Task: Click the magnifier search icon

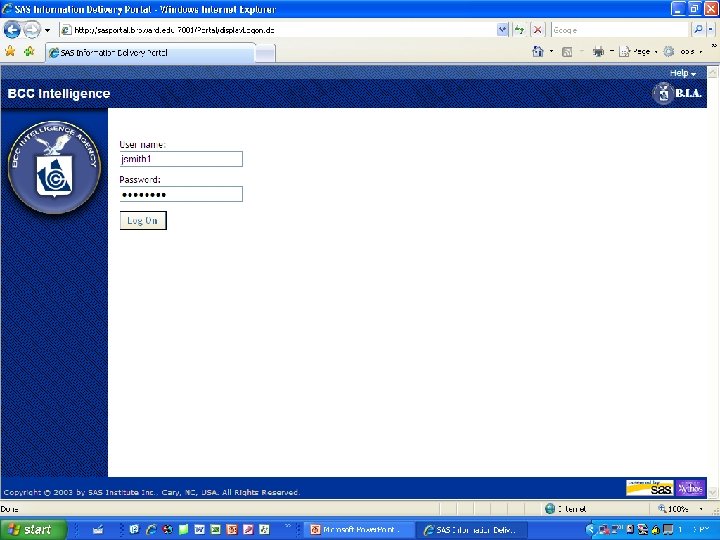Action: [698, 30]
